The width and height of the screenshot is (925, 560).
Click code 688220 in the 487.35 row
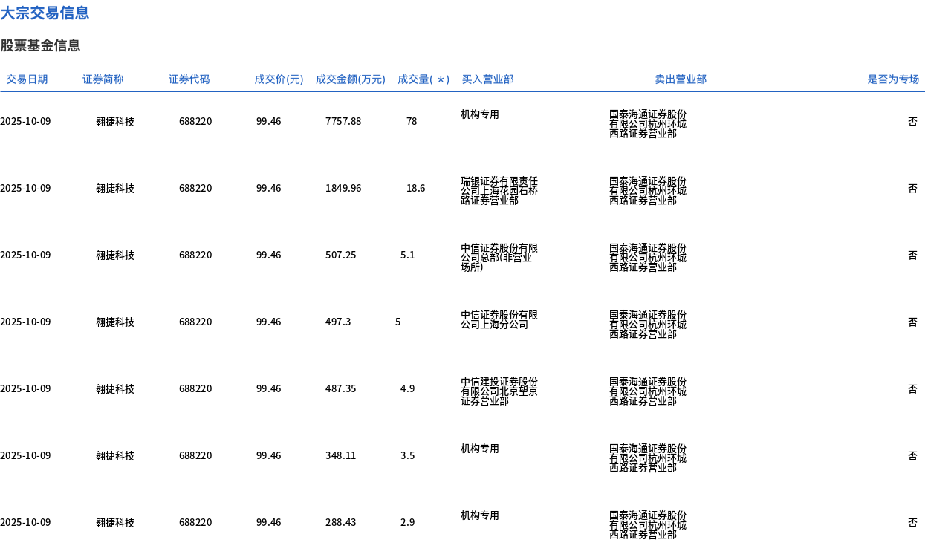(x=195, y=388)
